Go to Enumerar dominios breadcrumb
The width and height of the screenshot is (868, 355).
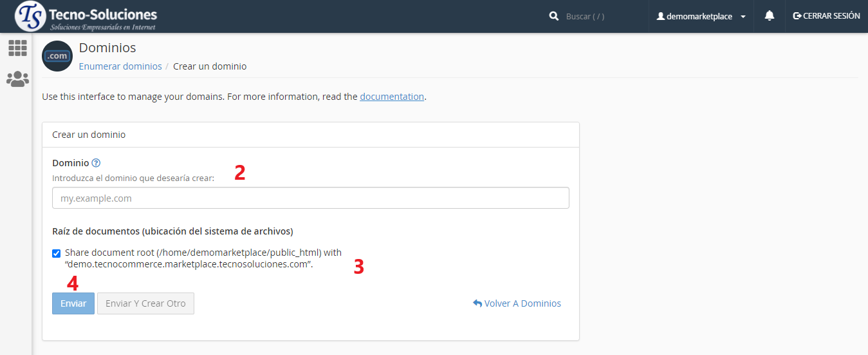tap(120, 66)
